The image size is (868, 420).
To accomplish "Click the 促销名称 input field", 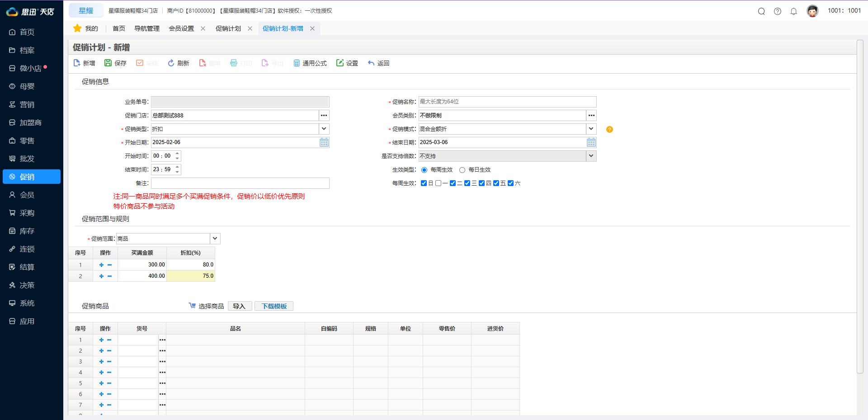I will pos(507,102).
